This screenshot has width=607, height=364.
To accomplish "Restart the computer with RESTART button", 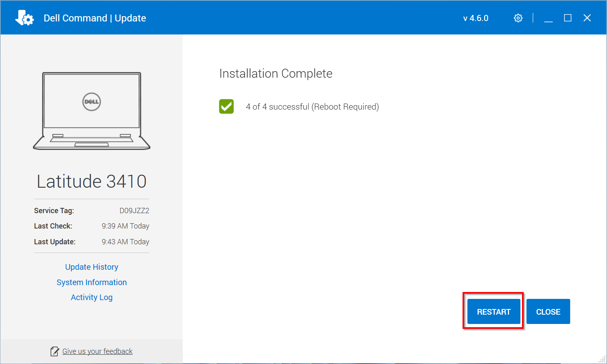I will [x=494, y=311].
